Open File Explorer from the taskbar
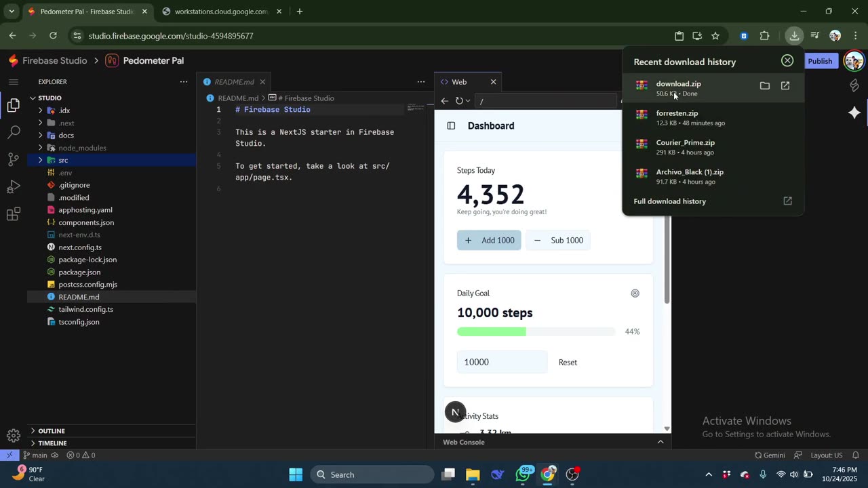The image size is (868, 488). tap(473, 474)
